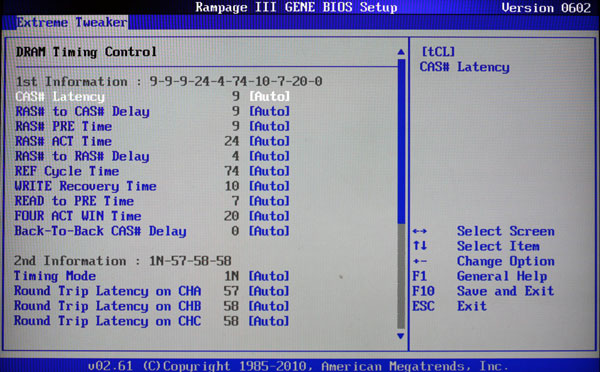
Task: Click the Select Screen help text
Action: [x=505, y=231]
